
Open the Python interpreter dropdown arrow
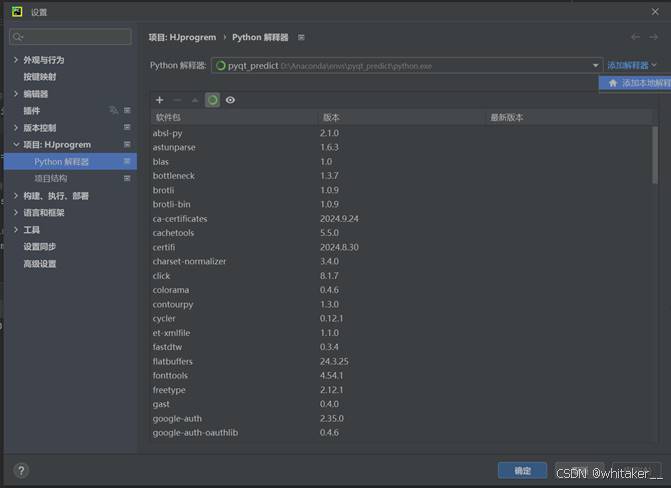pyautogui.click(x=595, y=65)
